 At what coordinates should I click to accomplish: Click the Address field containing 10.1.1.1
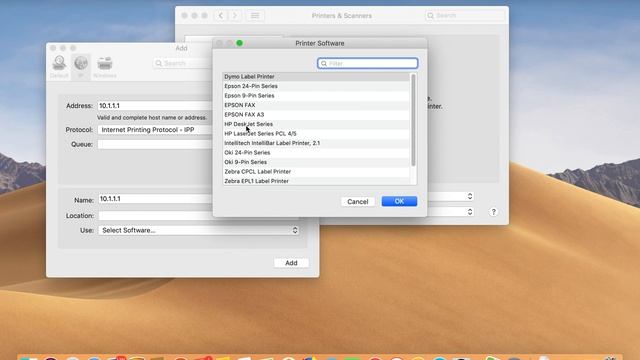(x=155, y=106)
